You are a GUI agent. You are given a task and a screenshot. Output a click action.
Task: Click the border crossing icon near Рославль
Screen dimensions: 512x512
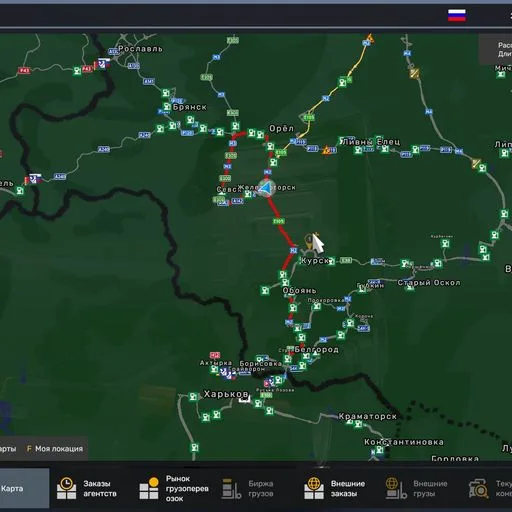(102, 63)
